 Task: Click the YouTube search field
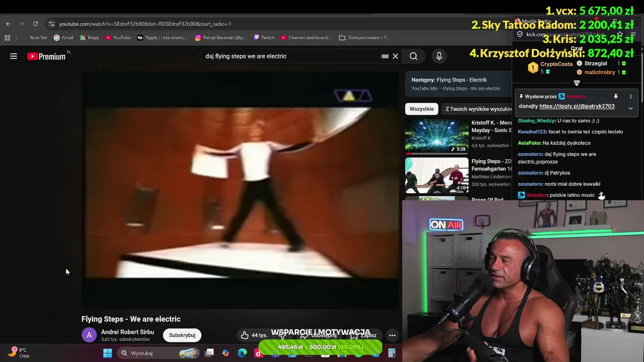292,56
